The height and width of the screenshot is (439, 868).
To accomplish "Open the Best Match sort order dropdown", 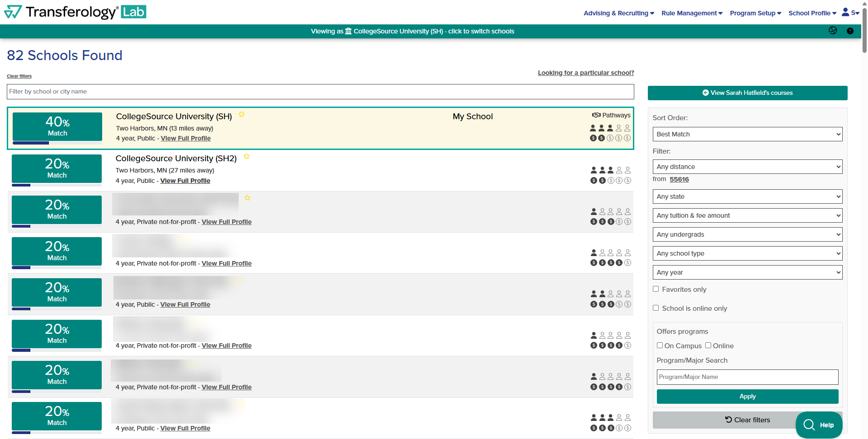I will click(748, 134).
